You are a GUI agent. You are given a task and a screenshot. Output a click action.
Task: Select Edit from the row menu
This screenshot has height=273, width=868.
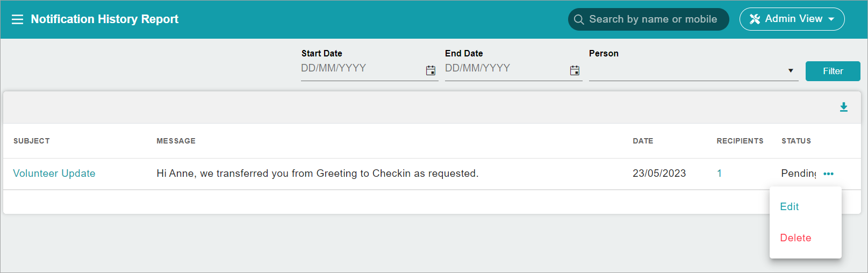pos(789,207)
